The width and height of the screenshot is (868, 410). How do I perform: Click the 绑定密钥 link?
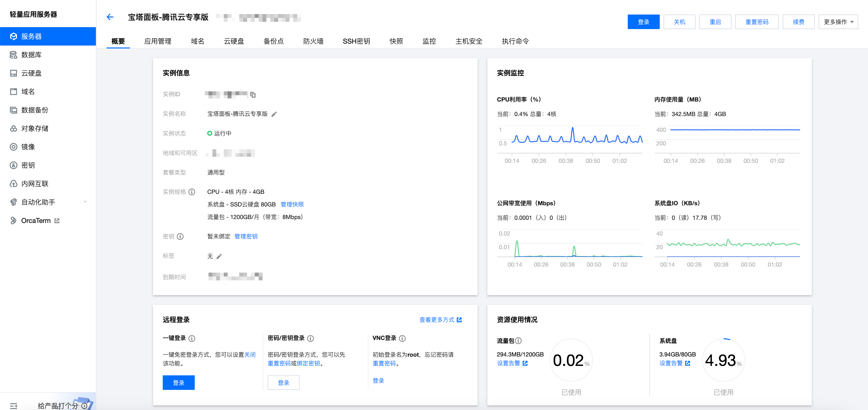308,363
